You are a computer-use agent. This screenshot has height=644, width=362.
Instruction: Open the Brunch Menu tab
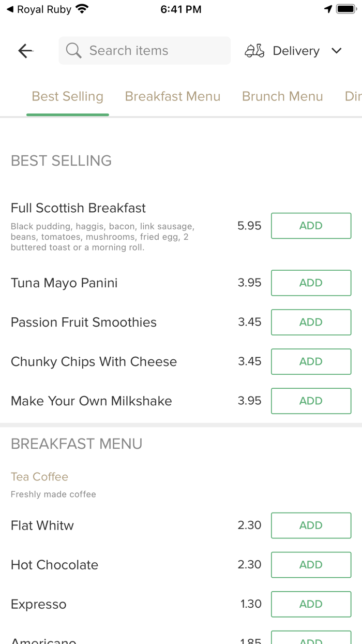click(282, 96)
